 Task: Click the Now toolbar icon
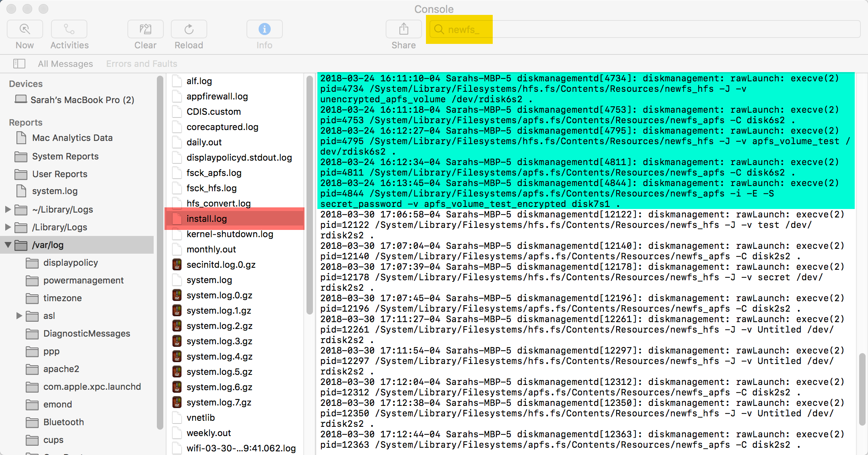(25, 29)
